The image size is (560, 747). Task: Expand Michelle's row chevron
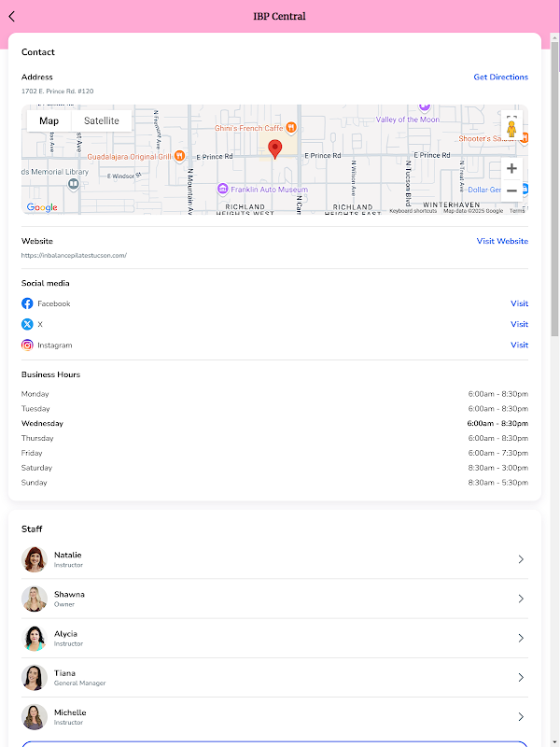coord(521,717)
